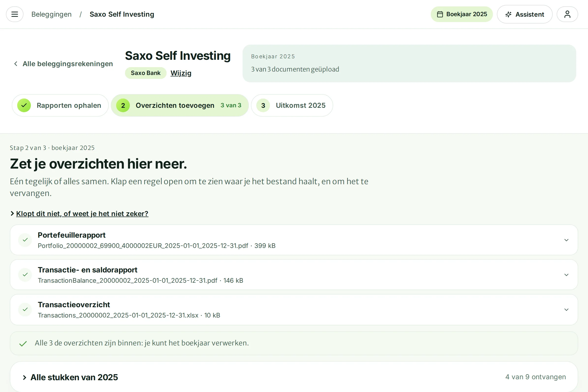
Task: Click the checkmark icon beside Portefeuillerapport
Action: (25, 240)
